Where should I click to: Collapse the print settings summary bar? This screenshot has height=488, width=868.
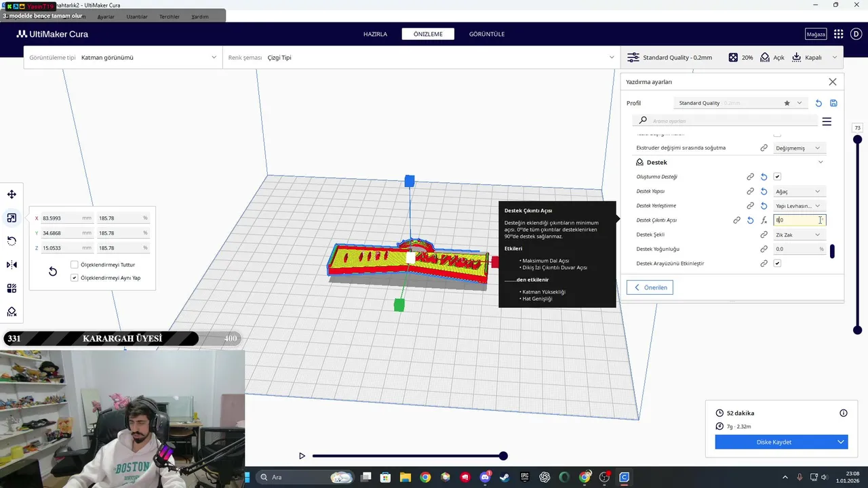coord(834,58)
